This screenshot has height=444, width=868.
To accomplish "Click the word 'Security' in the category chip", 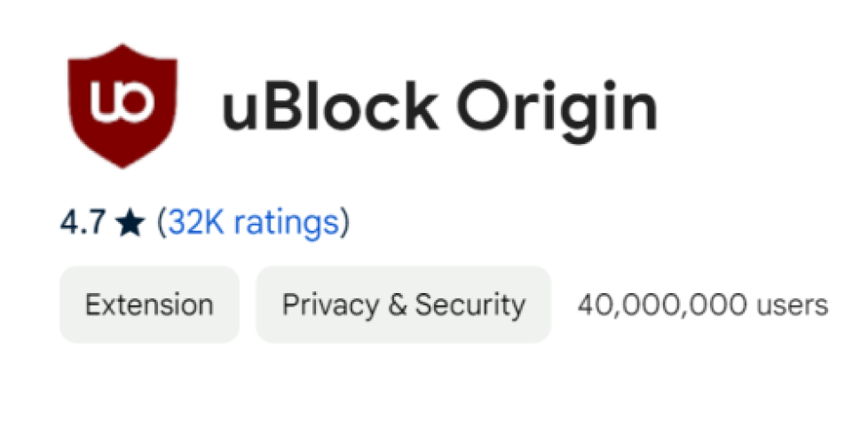I will pos(470,305).
